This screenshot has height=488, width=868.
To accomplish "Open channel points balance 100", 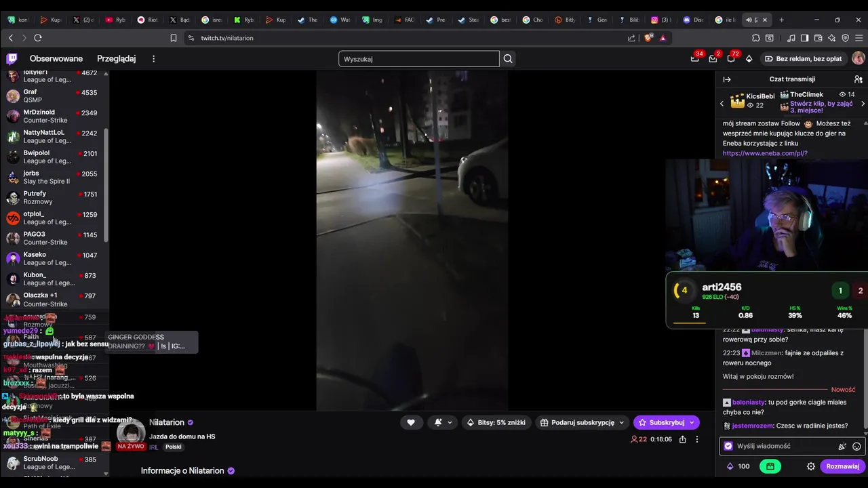I will click(738, 466).
